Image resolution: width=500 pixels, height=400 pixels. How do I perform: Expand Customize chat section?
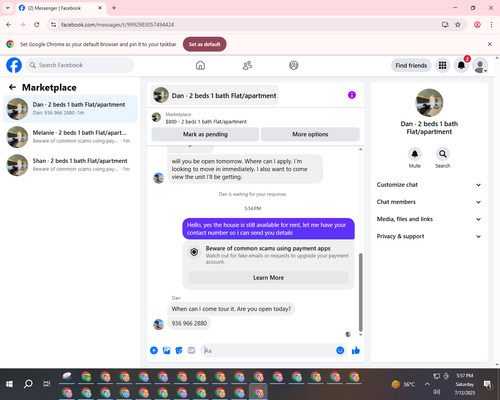click(x=429, y=185)
